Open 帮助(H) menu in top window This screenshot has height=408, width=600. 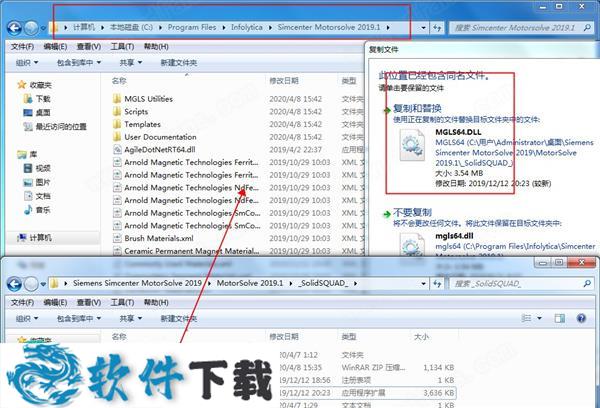(x=156, y=47)
